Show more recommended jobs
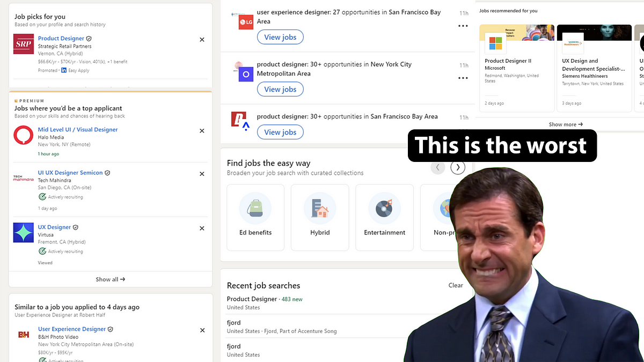Image resolution: width=644 pixels, height=362 pixels. click(x=566, y=124)
